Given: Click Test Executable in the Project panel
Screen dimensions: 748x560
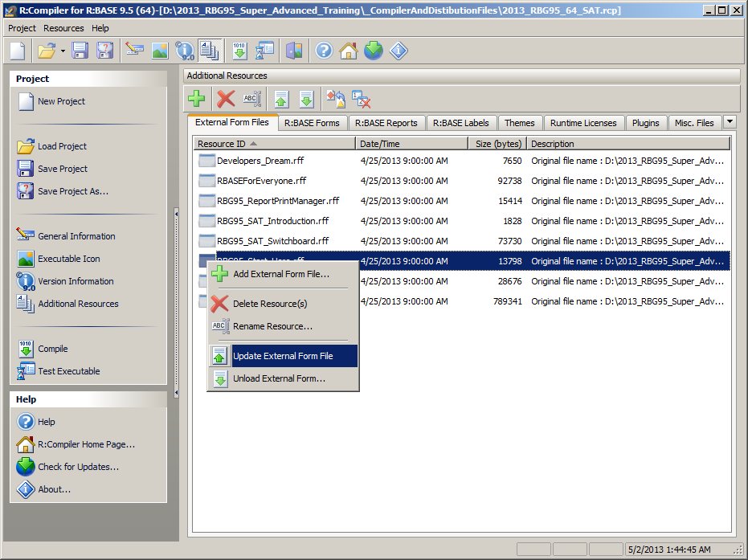Looking at the screenshot, I should (69, 371).
